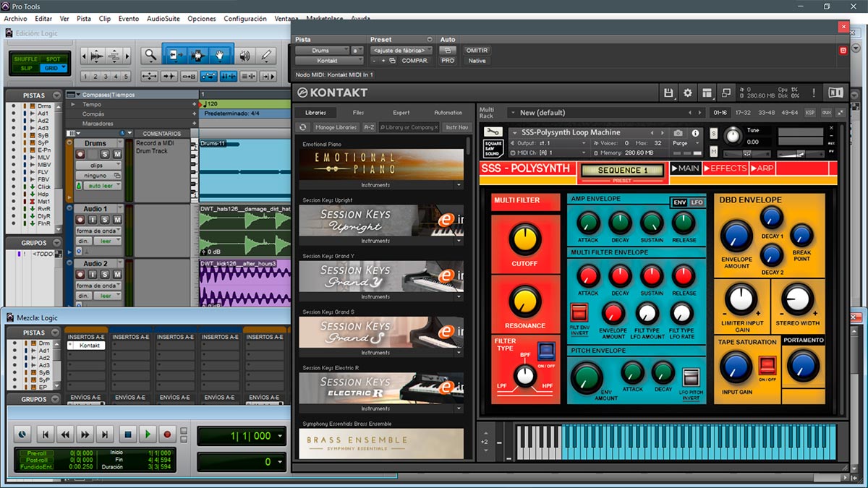Click the Library or Company search field
The width and height of the screenshot is (868, 488).
click(409, 127)
